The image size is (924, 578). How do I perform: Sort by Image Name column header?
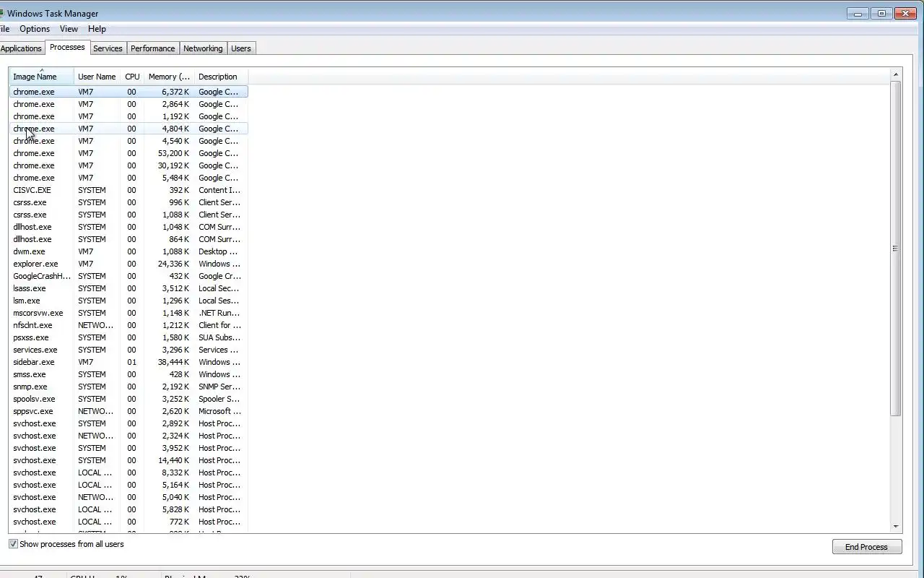tap(41, 77)
